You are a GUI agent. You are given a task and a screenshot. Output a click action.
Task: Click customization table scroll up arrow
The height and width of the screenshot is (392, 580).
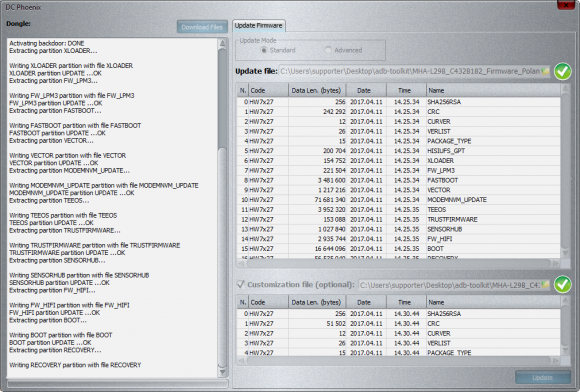tap(565, 301)
